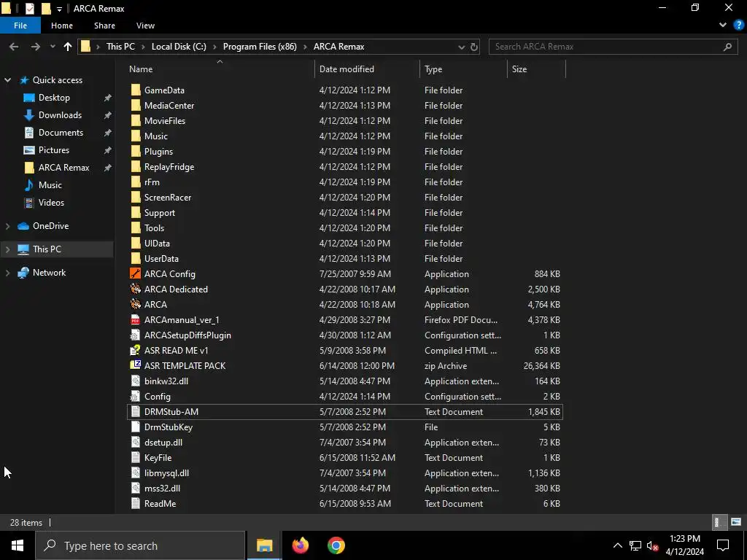Select the ReadMe text document
This screenshot has height=560, width=747.
[160, 504]
